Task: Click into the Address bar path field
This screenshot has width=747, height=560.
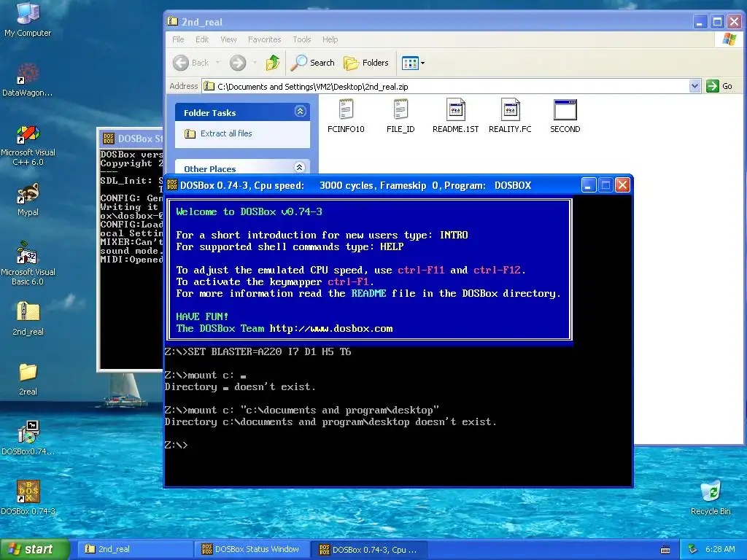Action: pyautogui.click(x=447, y=86)
